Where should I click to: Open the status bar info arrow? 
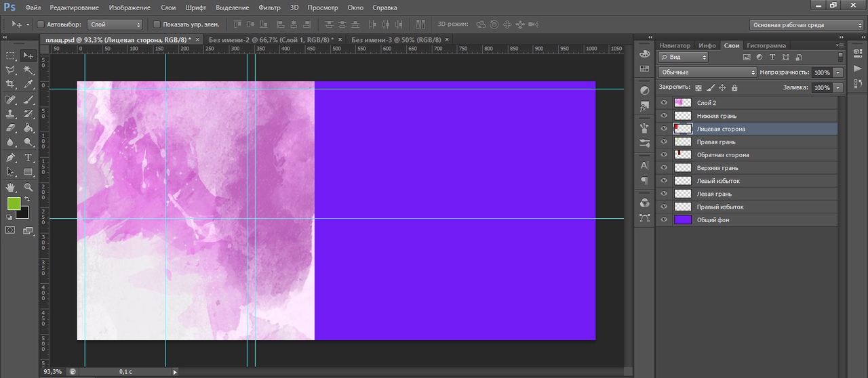[x=175, y=372]
